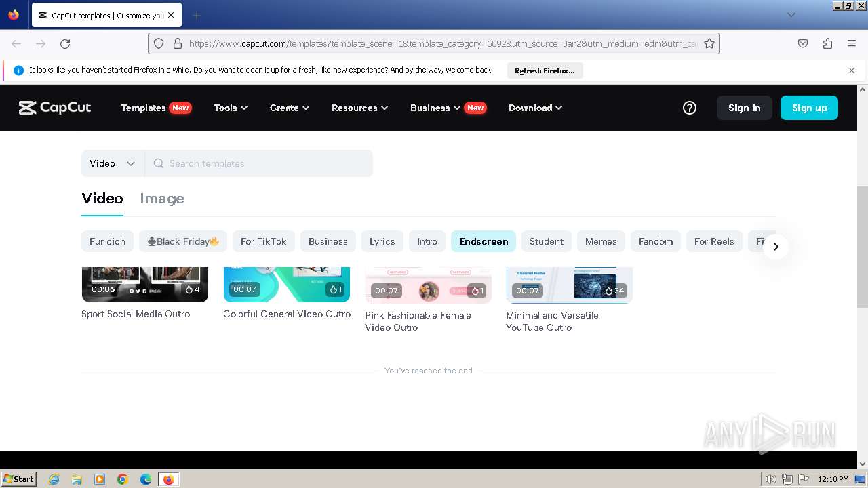Select the Black Friday category

[183, 241]
